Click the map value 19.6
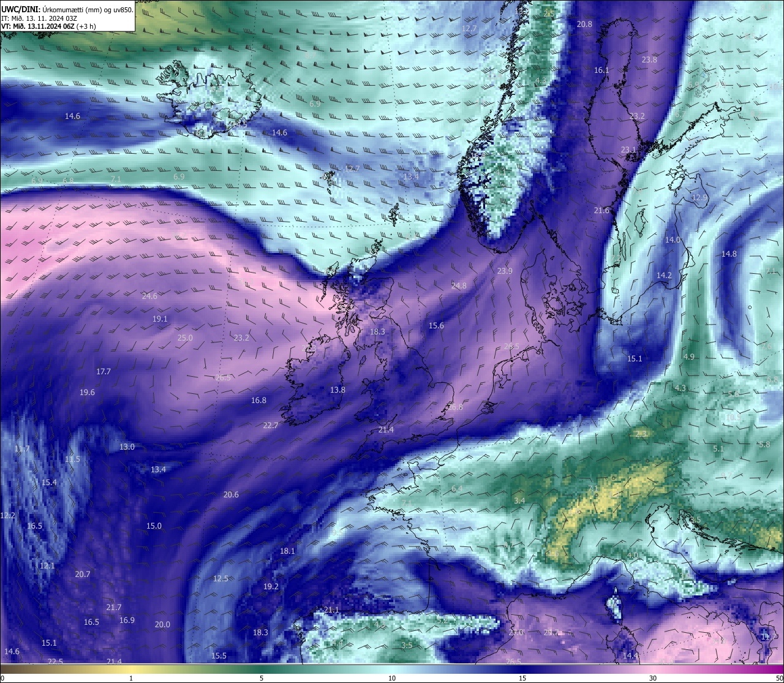This screenshot has width=784, height=683. tap(87, 393)
